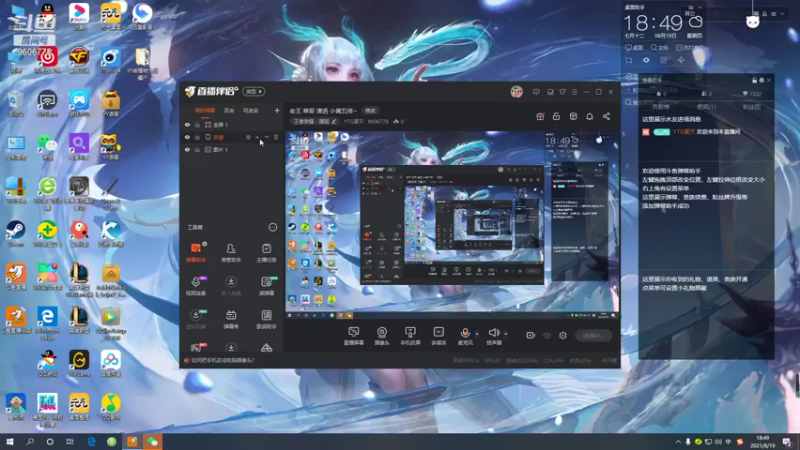Add a 手机投屏 phone mirroring source
Screen dimensions: 800x450
(x=410, y=336)
